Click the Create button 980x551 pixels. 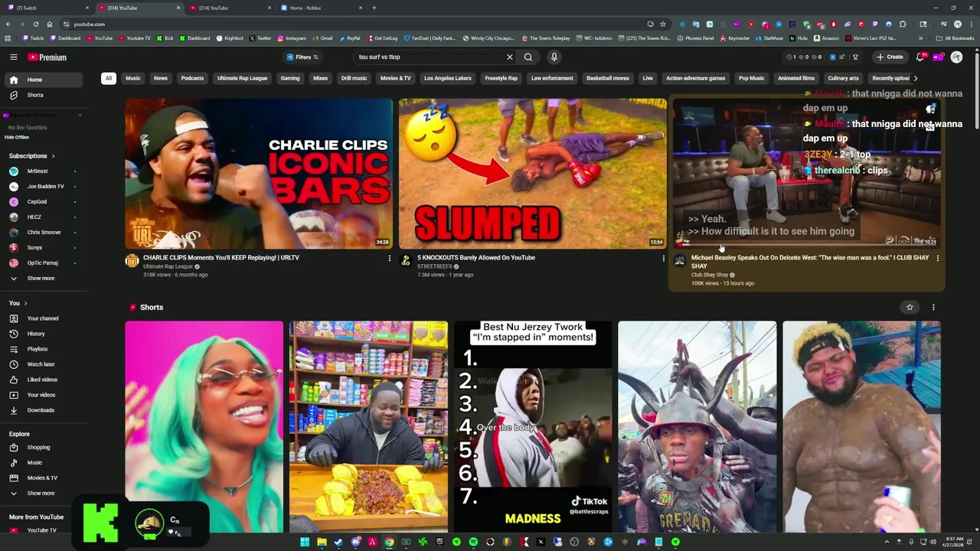tap(890, 57)
